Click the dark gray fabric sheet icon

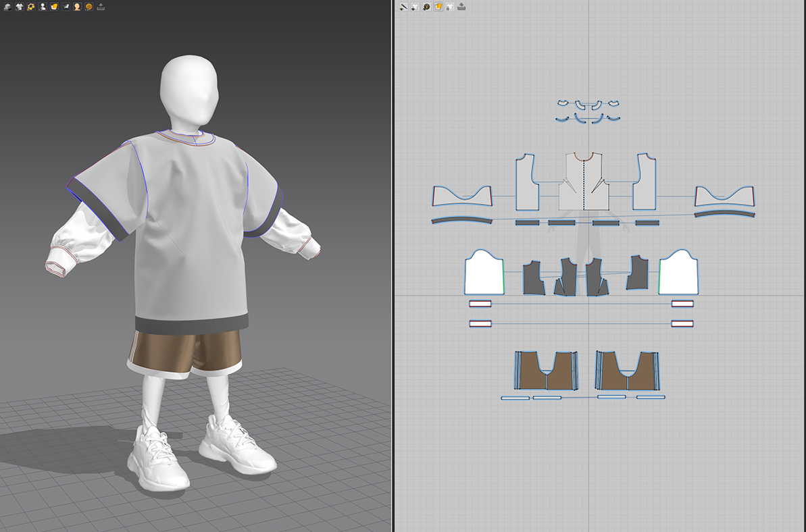point(66,7)
